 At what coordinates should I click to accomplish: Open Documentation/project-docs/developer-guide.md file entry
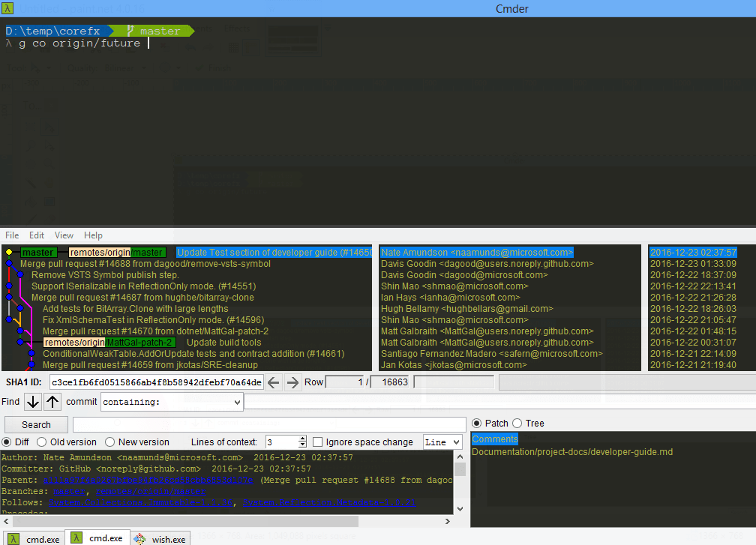coord(572,451)
